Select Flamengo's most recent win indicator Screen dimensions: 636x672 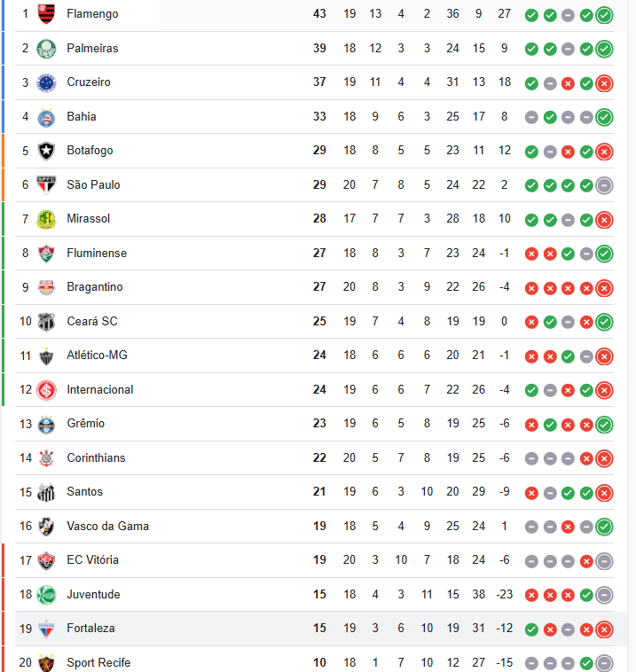click(x=604, y=15)
